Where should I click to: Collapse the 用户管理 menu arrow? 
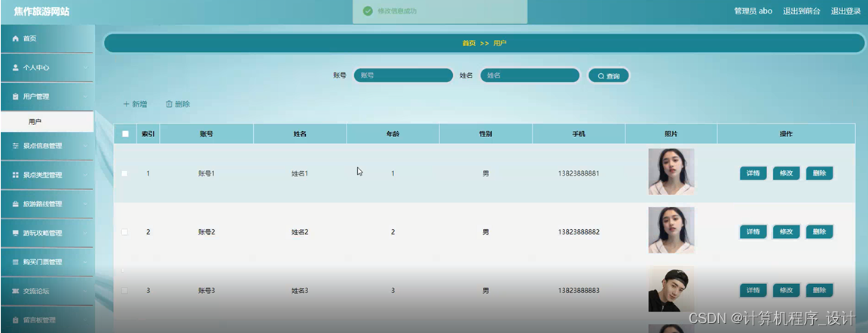tap(85, 96)
